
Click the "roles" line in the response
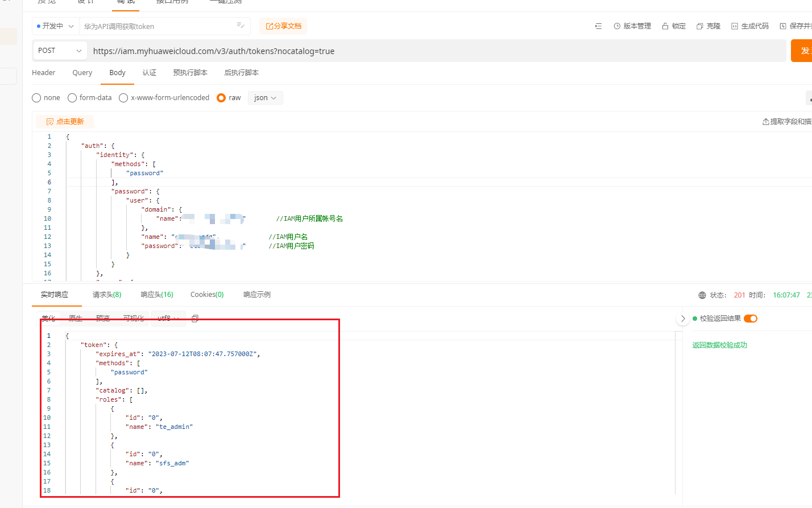pyautogui.click(x=114, y=399)
